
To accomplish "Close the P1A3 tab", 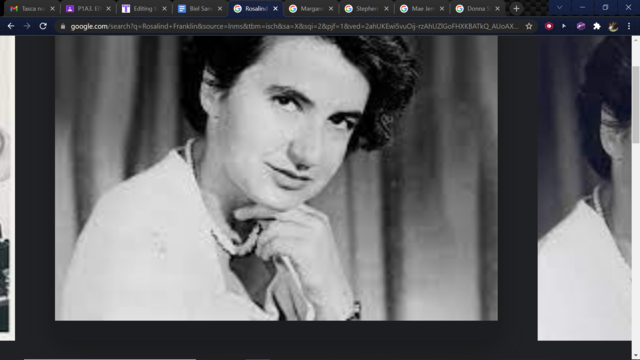I will [x=108, y=9].
